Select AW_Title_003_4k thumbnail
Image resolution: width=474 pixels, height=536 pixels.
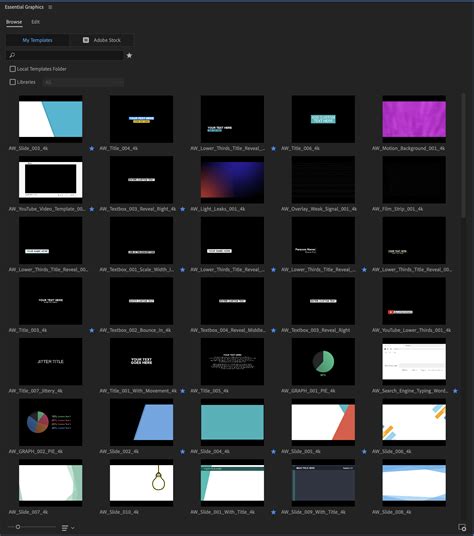51,301
